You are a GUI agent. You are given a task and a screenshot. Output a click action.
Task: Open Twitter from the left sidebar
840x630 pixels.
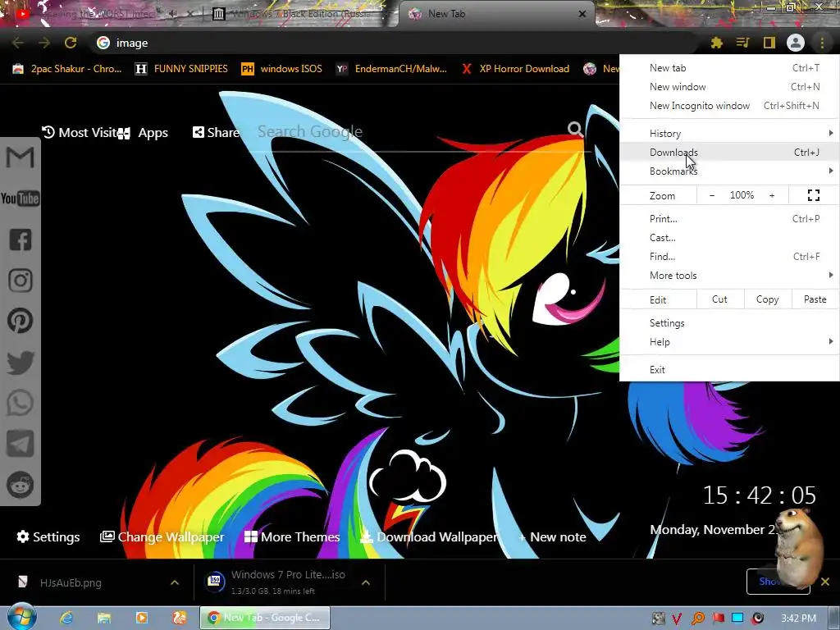[21, 362]
